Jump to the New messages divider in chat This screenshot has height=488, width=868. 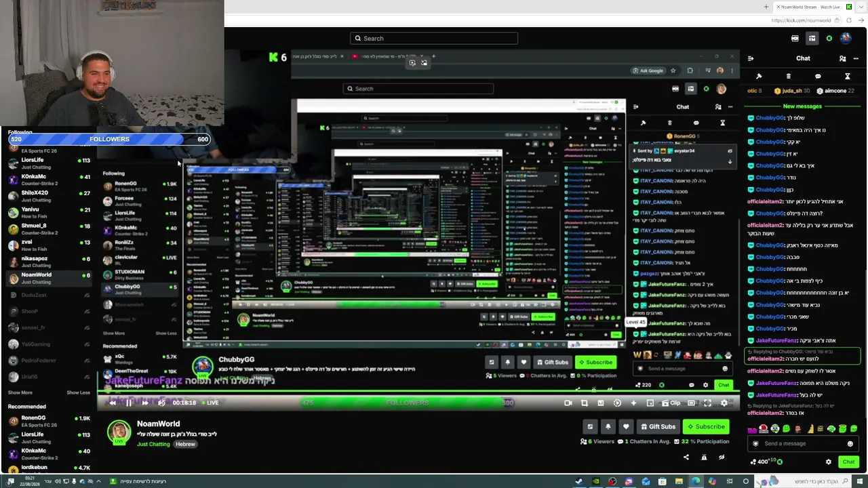(802, 106)
